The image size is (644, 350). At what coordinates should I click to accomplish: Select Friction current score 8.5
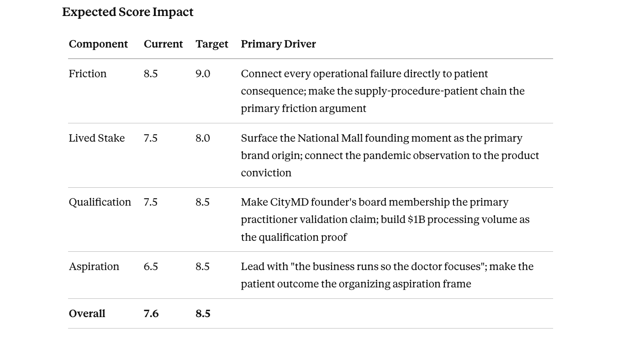[151, 74]
